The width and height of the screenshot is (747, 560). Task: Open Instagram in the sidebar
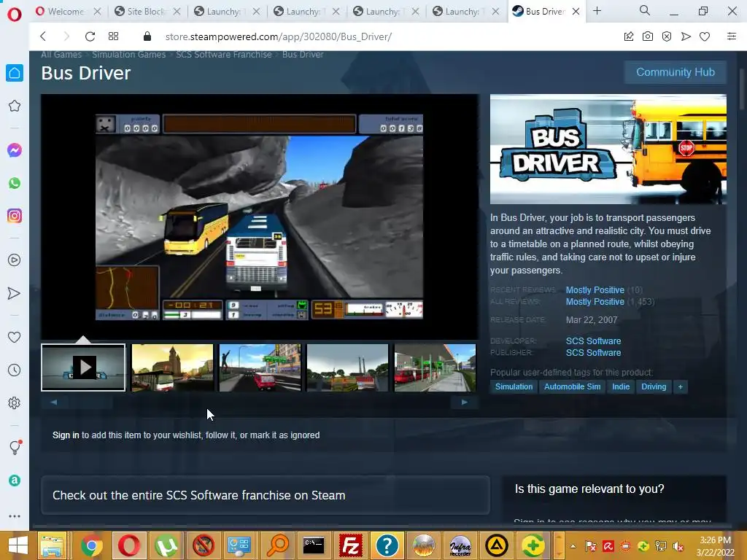click(15, 216)
